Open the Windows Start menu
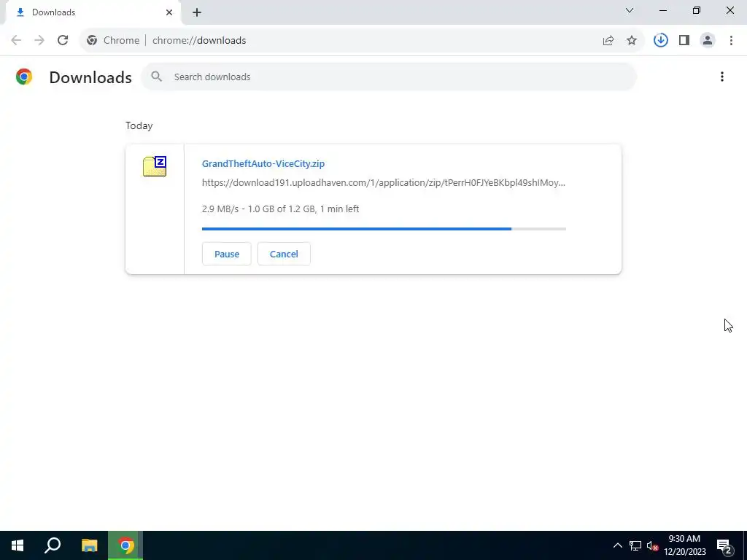This screenshot has width=747, height=560. pos(18,545)
